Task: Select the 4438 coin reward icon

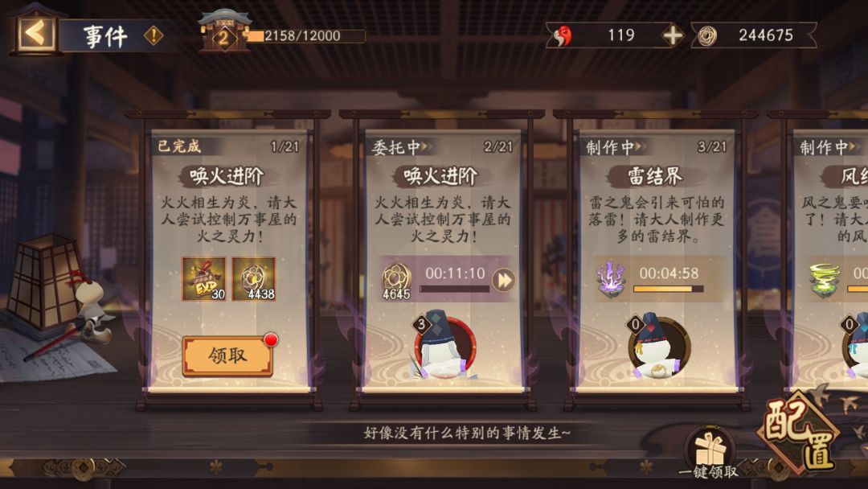Action: click(253, 279)
